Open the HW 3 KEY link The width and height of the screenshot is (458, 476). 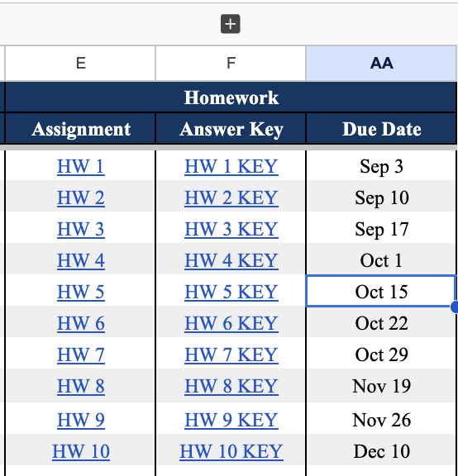point(231,229)
